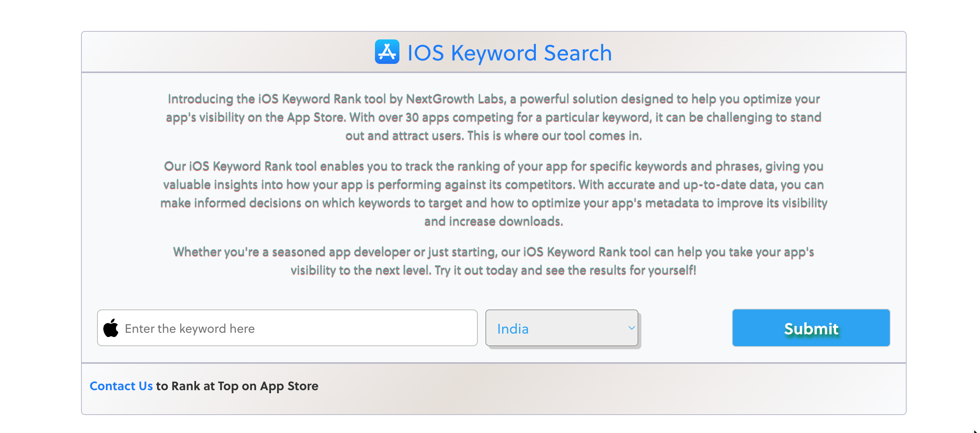Focus the 'Enter the keyword here' field
The height and width of the screenshot is (433, 980).
tap(287, 328)
